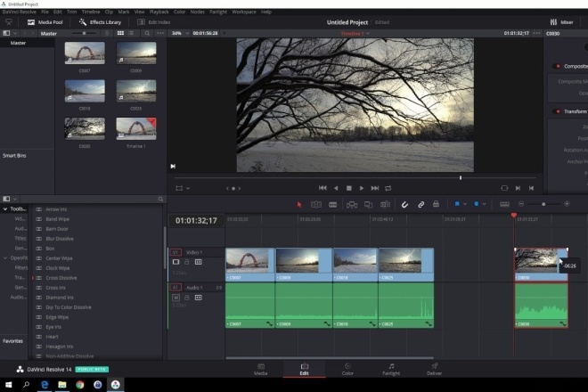Activate the blade edit mode tool
This screenshot has height=392, width=588.
[332, 204]
